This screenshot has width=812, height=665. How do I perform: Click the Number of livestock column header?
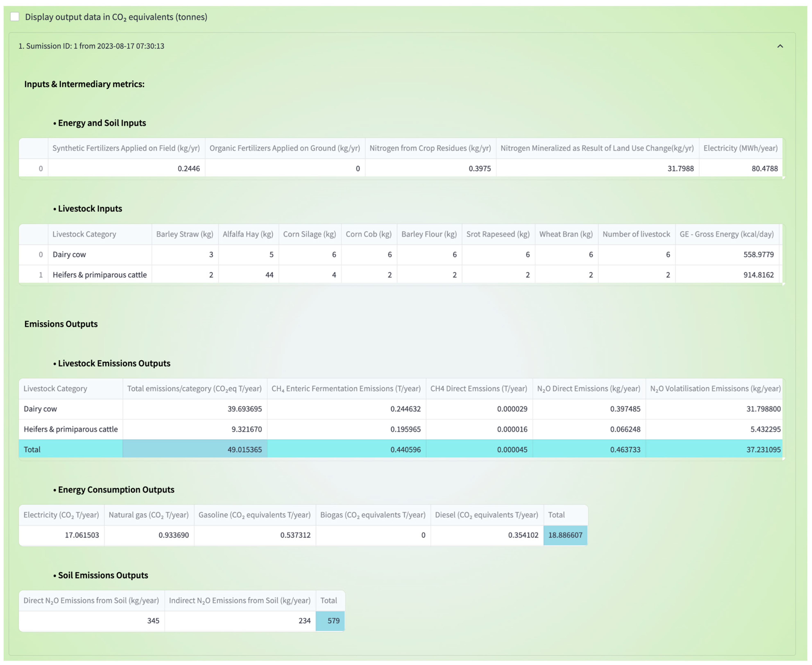636,234
